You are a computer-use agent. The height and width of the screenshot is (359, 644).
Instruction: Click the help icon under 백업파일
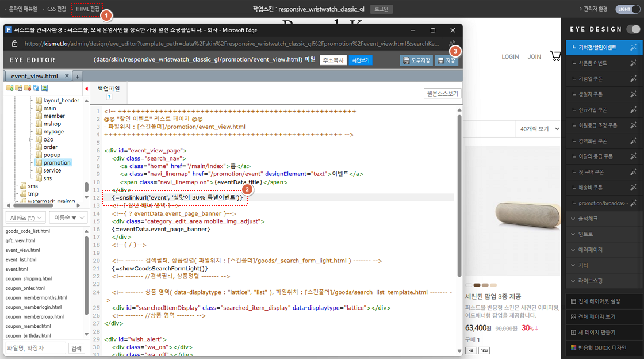pyautogui.click(x=109, y=97)
